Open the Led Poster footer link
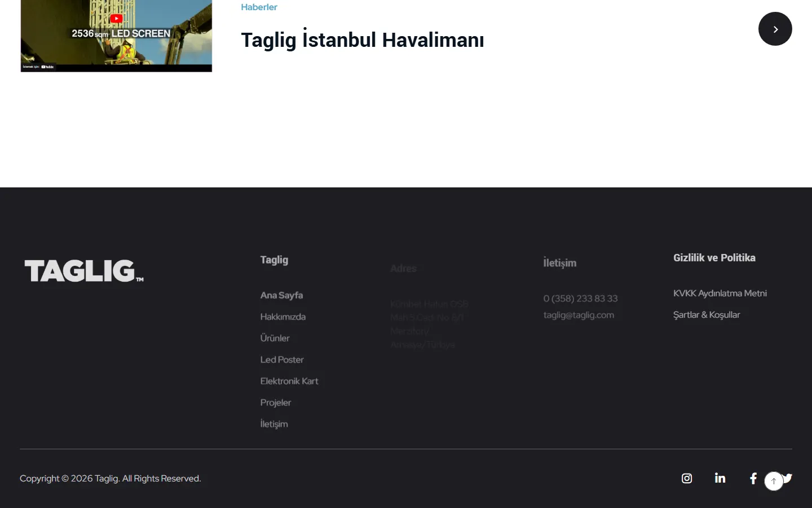This screenshot has width=812, height=508. point(282,360)
